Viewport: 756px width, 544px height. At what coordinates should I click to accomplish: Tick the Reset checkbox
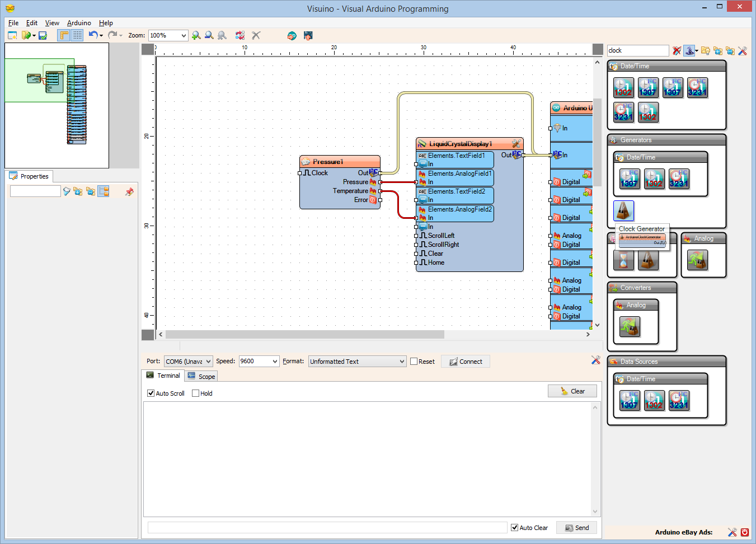414,362
